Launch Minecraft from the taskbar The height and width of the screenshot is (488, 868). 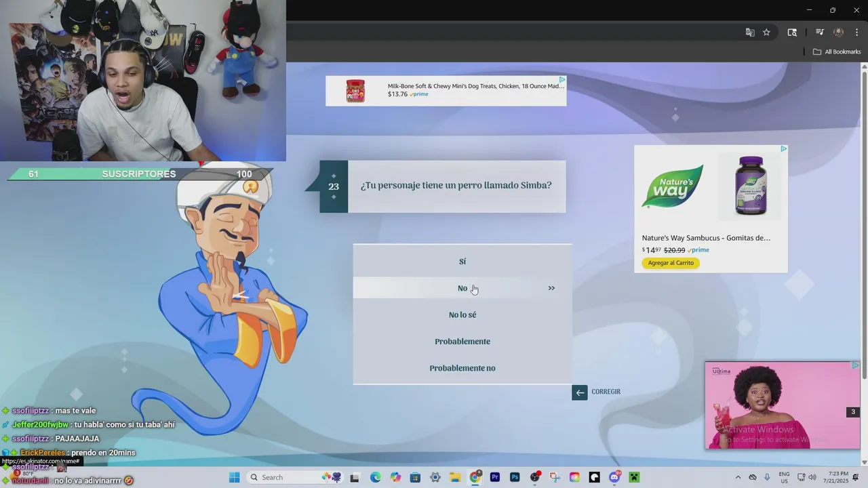click(635, 477)
